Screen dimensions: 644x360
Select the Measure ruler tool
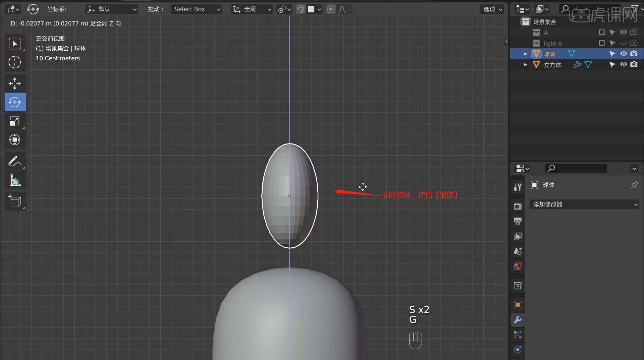click(x=15, y=180)
